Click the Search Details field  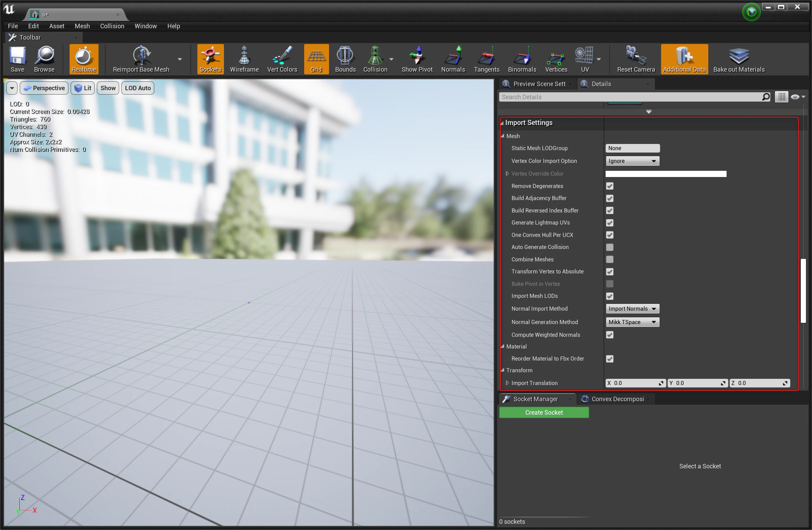pyautogui.click(x=635, y=97)
